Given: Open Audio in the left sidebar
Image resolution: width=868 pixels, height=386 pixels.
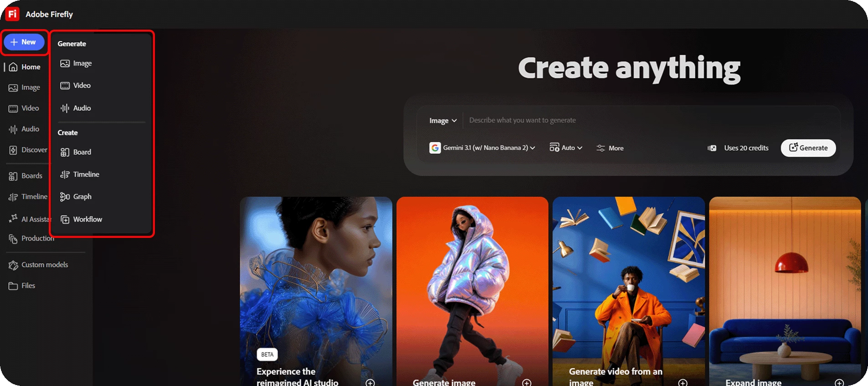Looking at the screenshot, I should pyautogui.click(x=24, y=129).
